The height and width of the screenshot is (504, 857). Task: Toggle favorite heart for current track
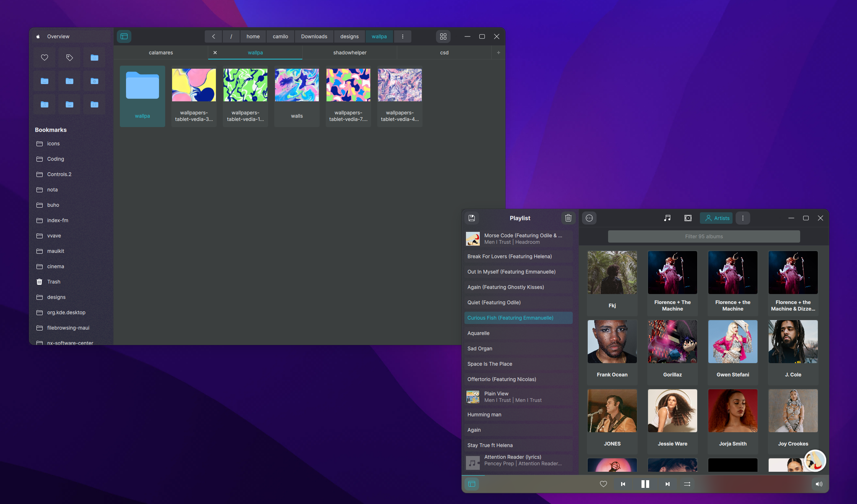point(603,484)
